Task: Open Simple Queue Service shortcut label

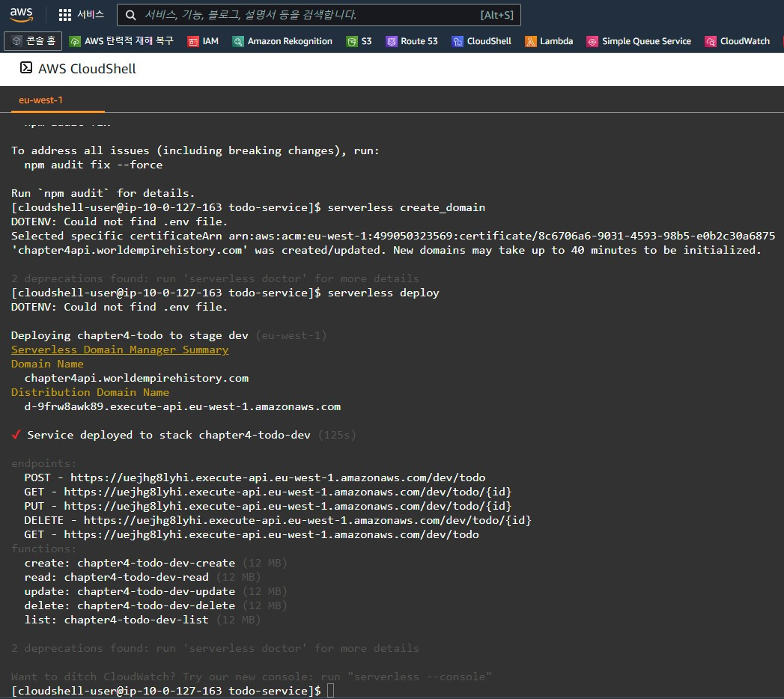Action: 646,41
